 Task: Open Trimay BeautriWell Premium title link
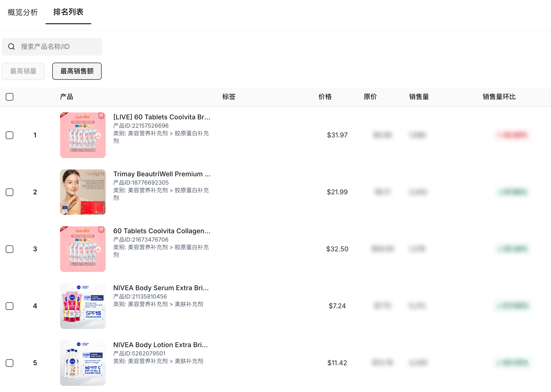pos(162,174)
